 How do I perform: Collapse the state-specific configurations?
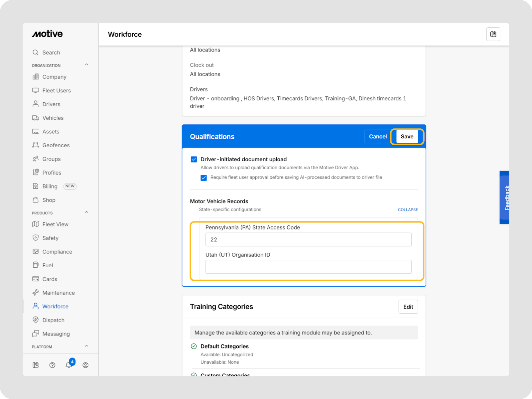click(x=408, y=210)
